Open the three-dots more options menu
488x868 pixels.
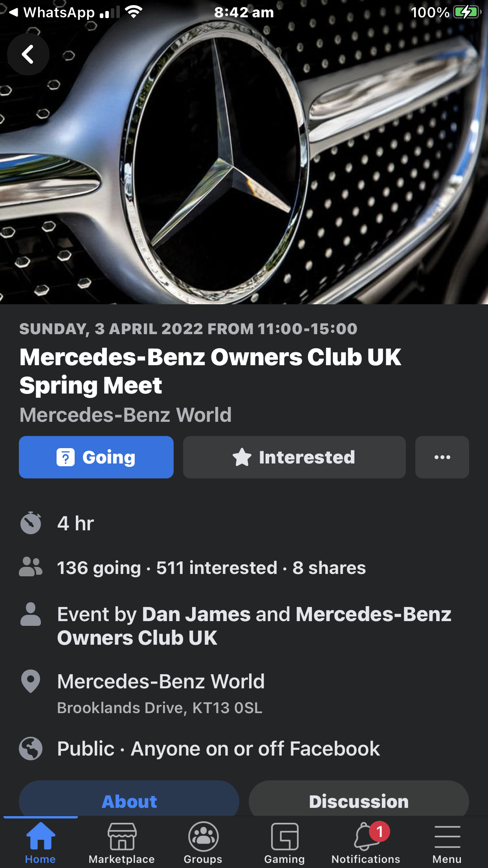pos(442,457)
